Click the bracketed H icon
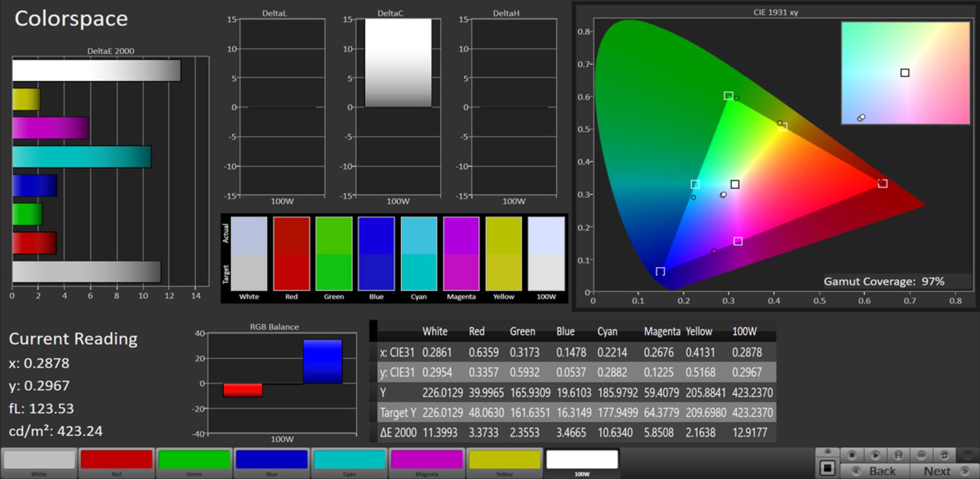980x479 pixels. click(x=898, y=454)
